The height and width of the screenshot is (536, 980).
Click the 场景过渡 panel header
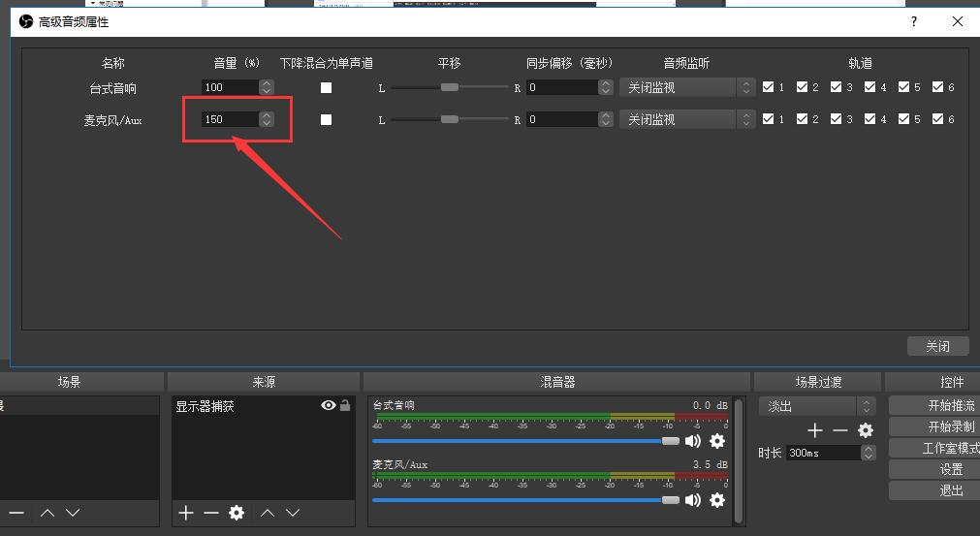point(817,382)
